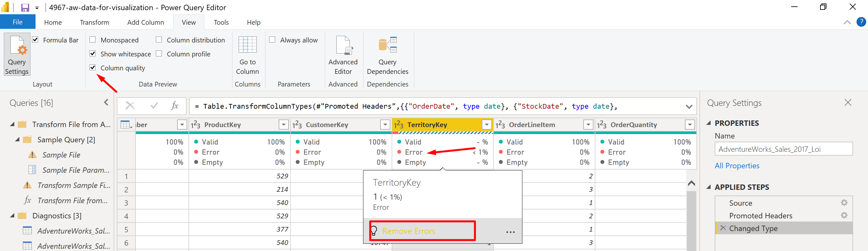Collapse Sample Query [2] folder
This screenshot has width=868, height=251.
[17, 139]
